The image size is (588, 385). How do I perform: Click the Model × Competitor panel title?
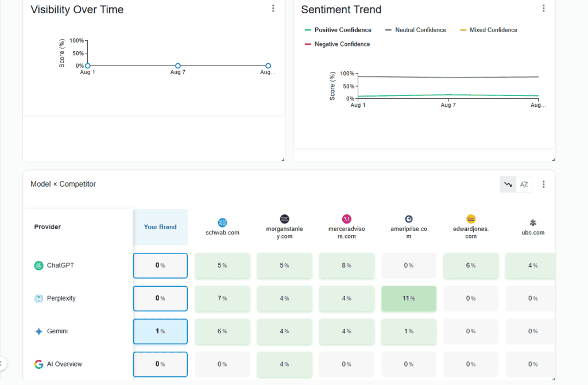(63, 184)
